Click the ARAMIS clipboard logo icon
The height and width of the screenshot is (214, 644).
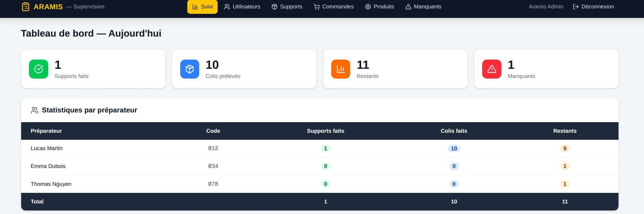pyautogui.click(x=26, y=7)
